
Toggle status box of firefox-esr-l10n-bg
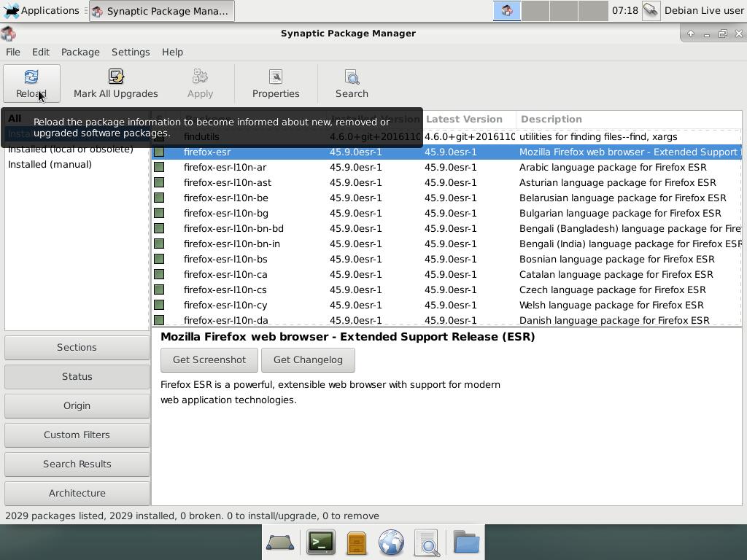(x=159, y=213)
